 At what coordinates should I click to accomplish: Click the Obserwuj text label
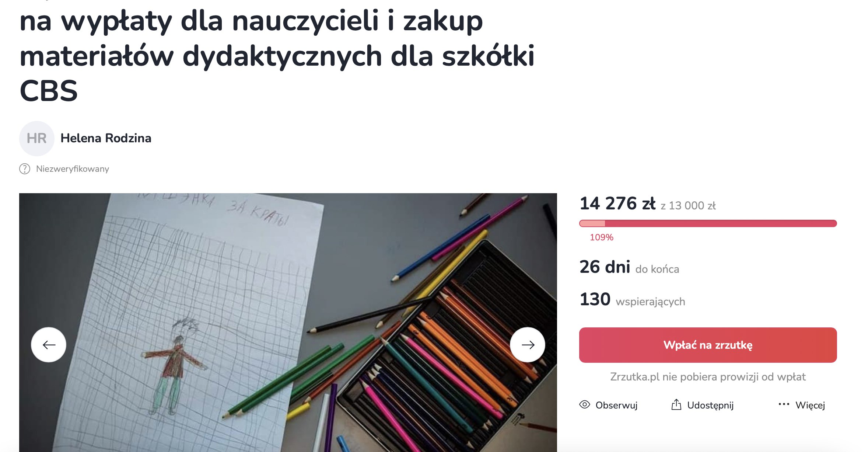pyautogui.click(x=616, y=405)
